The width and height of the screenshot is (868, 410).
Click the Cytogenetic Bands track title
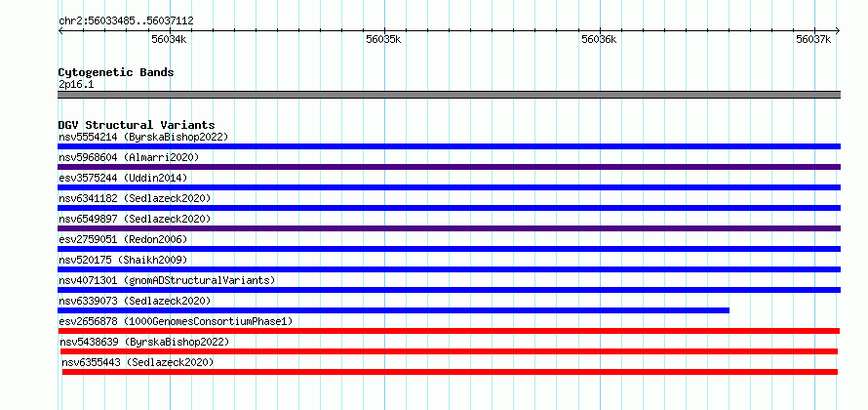116,72
